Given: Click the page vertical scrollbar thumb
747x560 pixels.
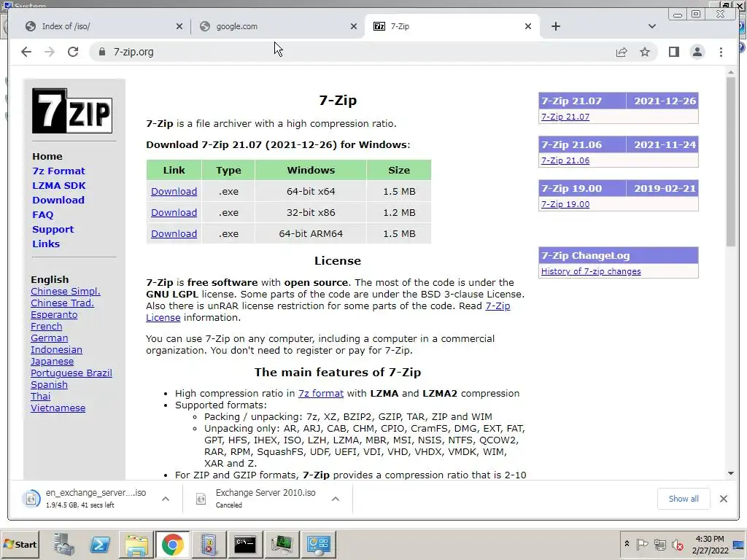Looking at the screenshot, I should (x=731, y=162).
